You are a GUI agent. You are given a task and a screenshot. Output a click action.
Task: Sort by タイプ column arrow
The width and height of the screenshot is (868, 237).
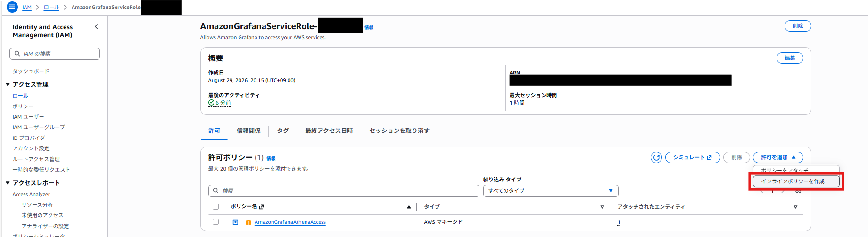[602, 207]
